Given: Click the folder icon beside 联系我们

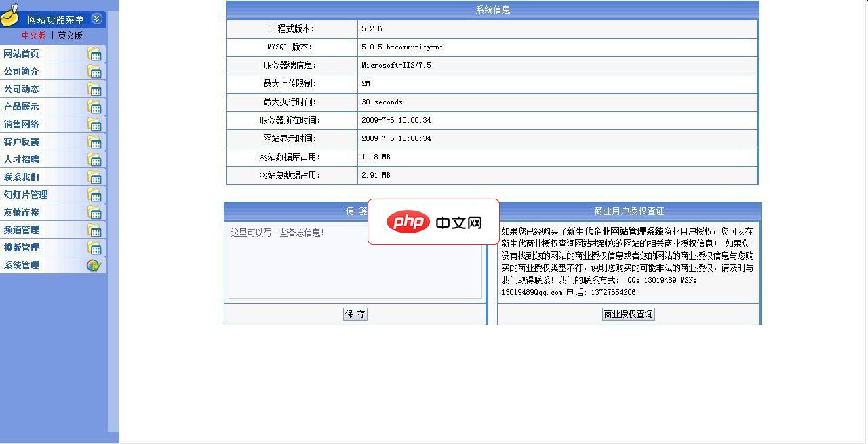Looking at the screenshot, I should 94,178.
